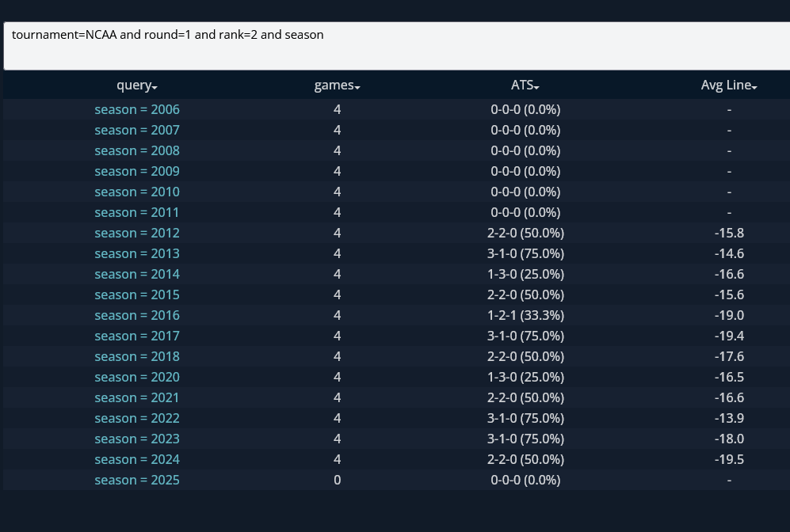Select the -16.5 Avg Line value
This screenshot has width=790, height=532.
coord(729,378)
